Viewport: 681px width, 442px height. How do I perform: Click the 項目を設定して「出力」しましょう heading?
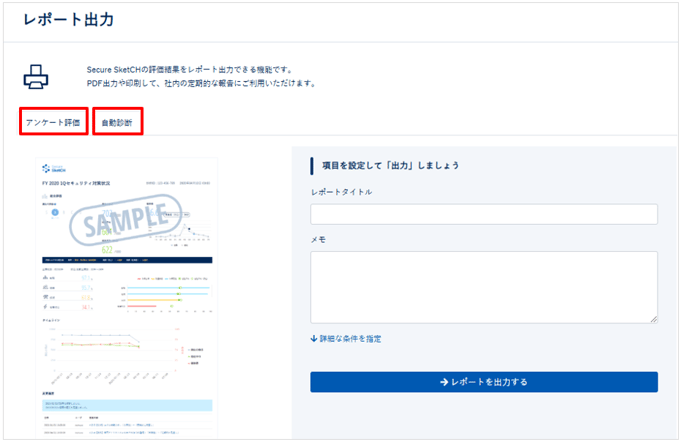(390, 165)
